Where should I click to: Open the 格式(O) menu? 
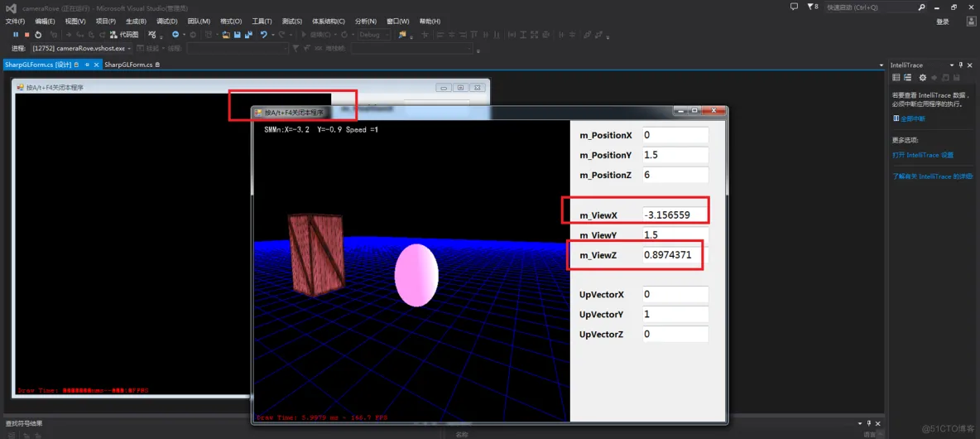231,22
